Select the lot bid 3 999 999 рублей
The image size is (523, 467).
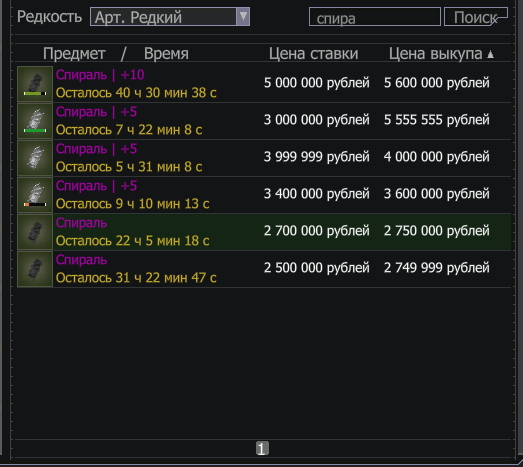click(264, 158)
